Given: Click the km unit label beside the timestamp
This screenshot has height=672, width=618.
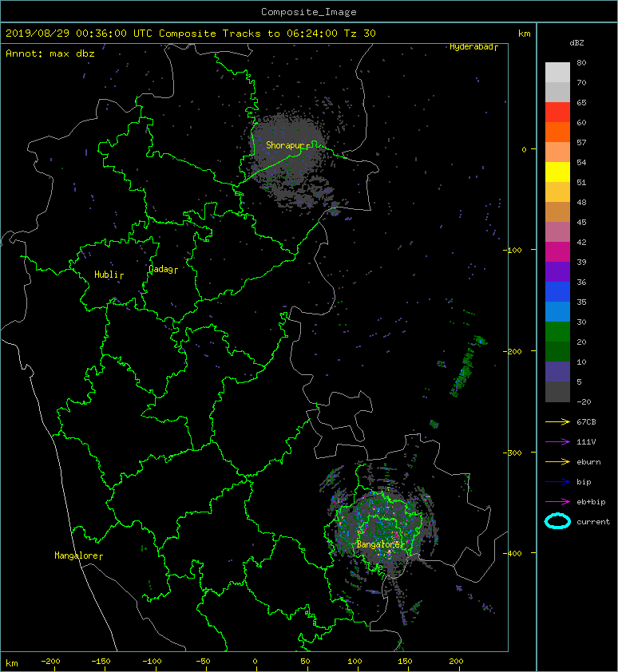Looking at the screenshot, I should point(525,34).
